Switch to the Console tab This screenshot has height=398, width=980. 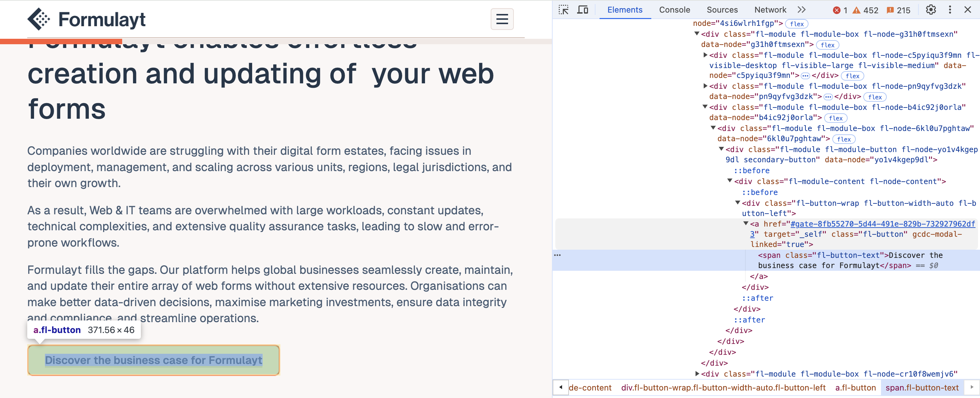pyautogui.click(x=674, y=10)
